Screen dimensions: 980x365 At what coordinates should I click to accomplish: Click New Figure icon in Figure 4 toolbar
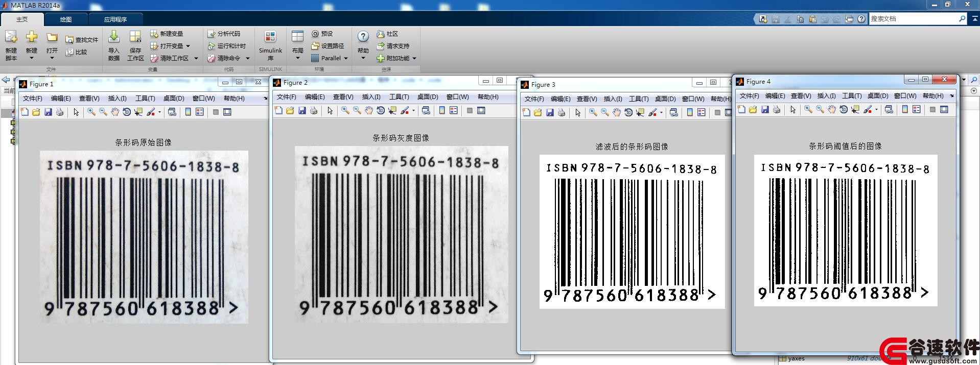[741, 109]
